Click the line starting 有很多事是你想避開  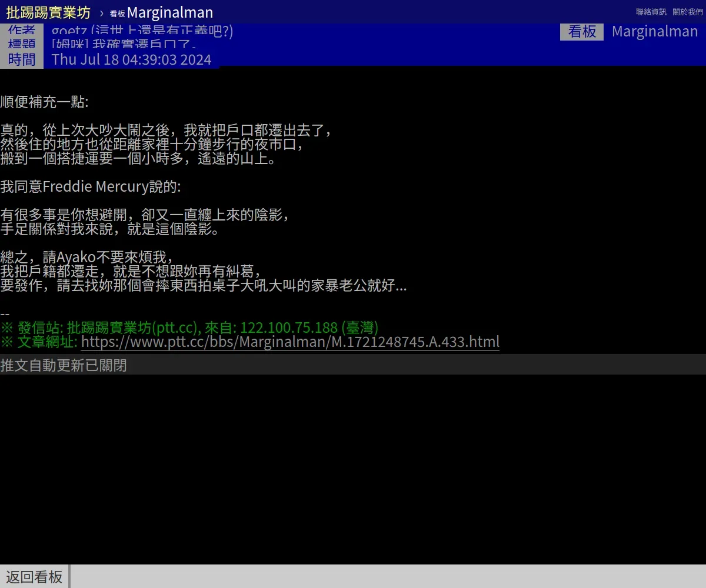[x=145, y=215]
